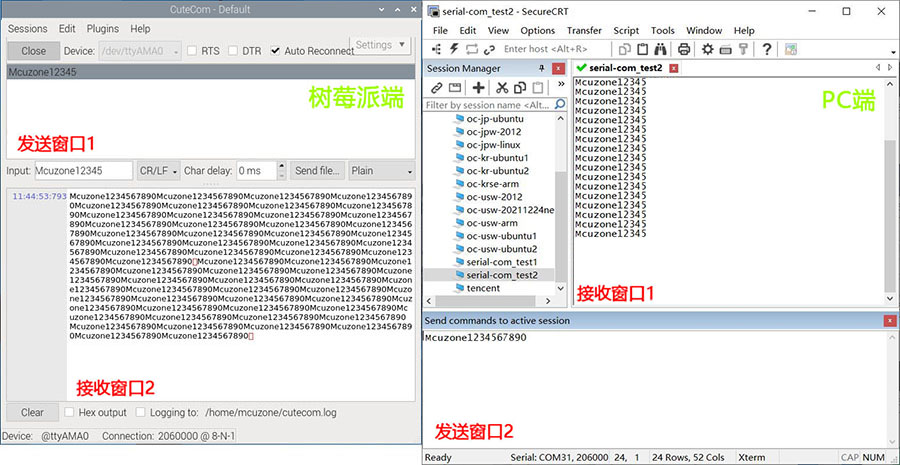900x465 pixels.
Task: Cut session with scissors icon
Action: (502, 88)
